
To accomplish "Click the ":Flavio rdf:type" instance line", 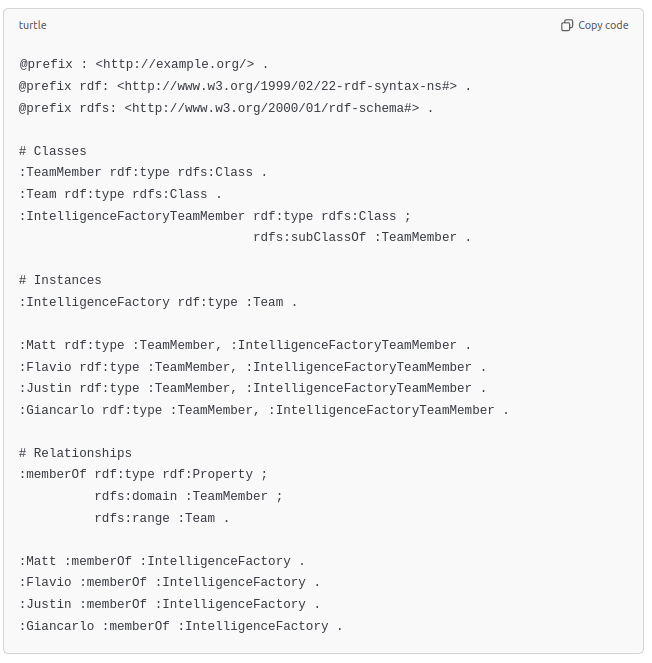I will 252,367.
